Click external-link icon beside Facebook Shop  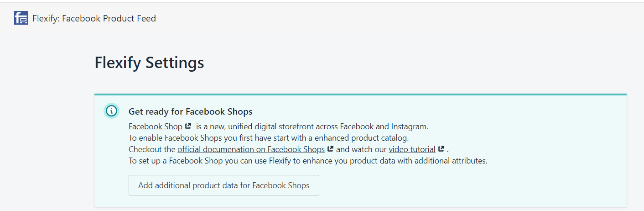click(188, 126)
